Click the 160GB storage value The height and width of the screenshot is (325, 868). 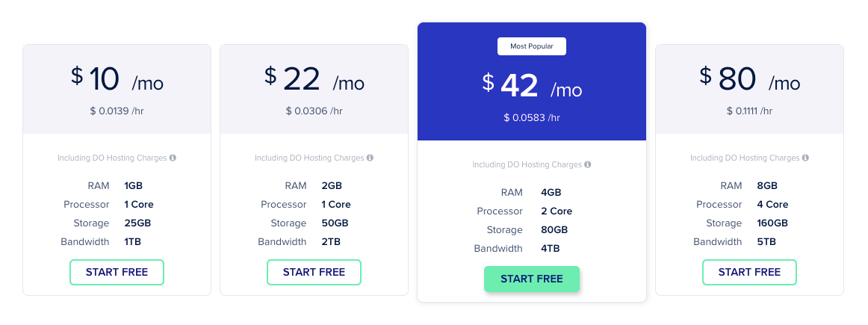[x=772, y=223]
